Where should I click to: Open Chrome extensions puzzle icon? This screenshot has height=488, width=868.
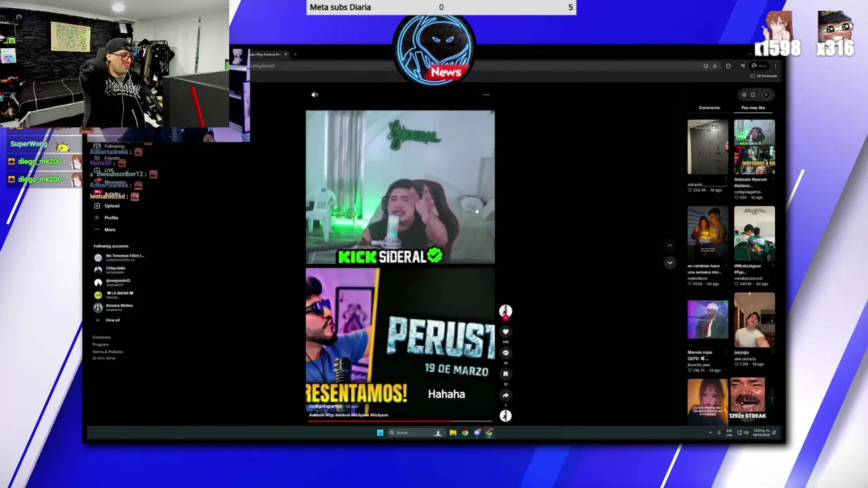point(728,66)
